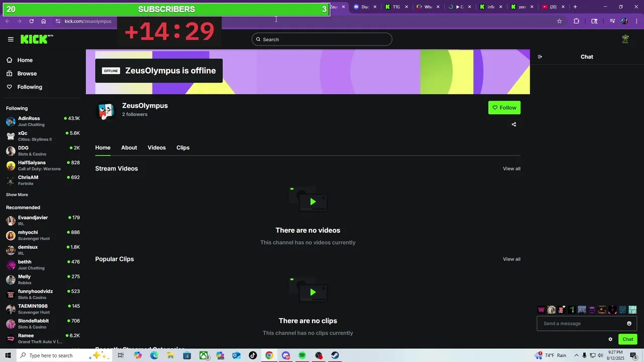Screen dimensions: 644x362
Task: Expand followed channels with Show More
Action: 17,195
